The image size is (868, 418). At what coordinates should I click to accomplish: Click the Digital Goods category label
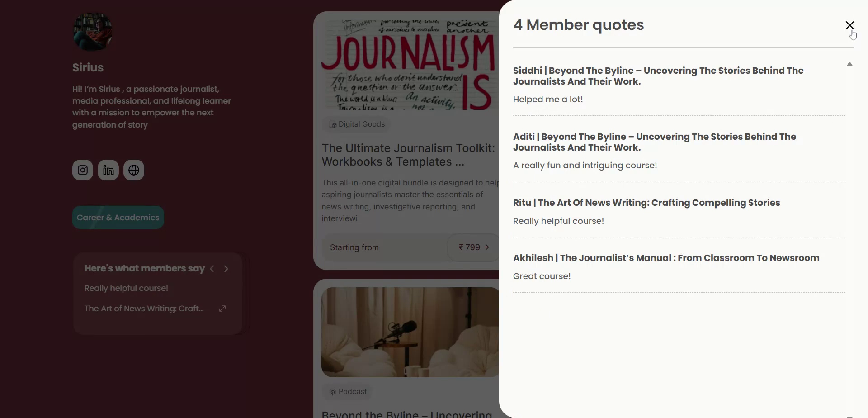tap(357, 124)
